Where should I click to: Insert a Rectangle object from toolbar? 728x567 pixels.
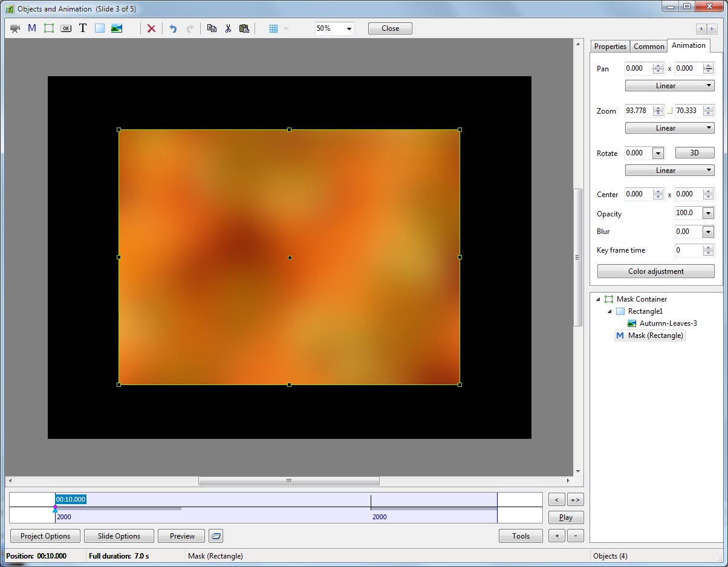100,28
